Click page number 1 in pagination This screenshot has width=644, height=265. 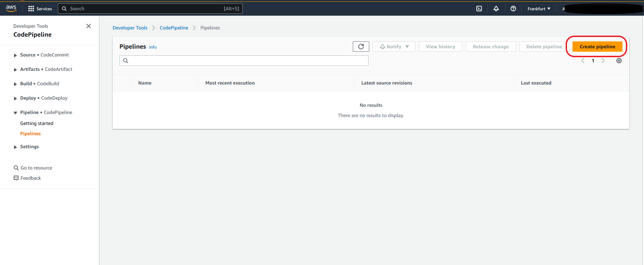tap(593, 61)
